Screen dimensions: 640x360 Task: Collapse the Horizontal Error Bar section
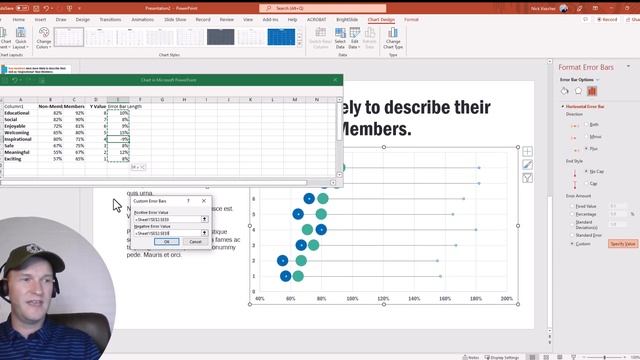563,107
